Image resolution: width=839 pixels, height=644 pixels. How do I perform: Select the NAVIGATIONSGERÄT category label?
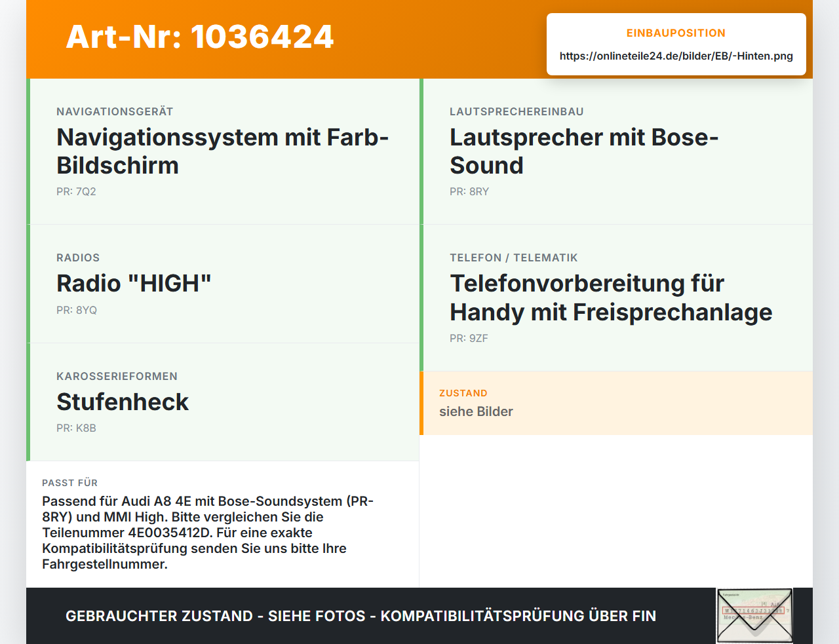click(x=115, y=111)
